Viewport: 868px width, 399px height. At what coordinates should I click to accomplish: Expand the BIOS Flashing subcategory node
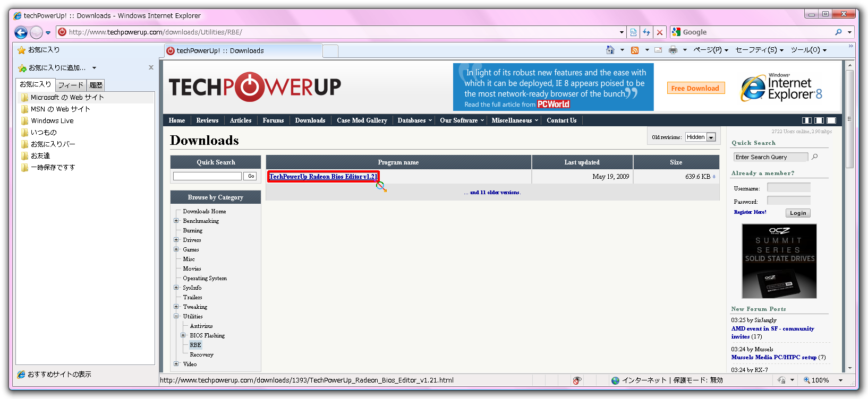click(x=183, y=335)
